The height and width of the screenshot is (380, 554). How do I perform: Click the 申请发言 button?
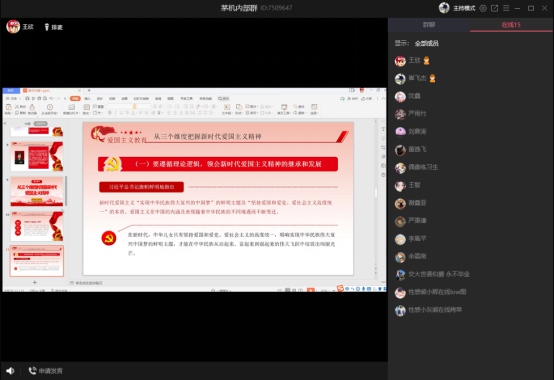(x=46, y=371)
